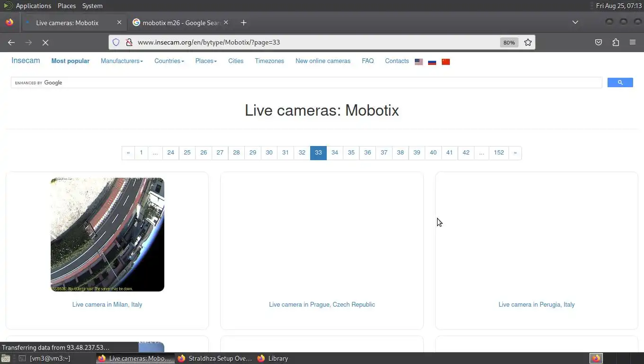Switch site language to Russian flag
This screenshot has width=644, height=364.
tap(432, 62)
